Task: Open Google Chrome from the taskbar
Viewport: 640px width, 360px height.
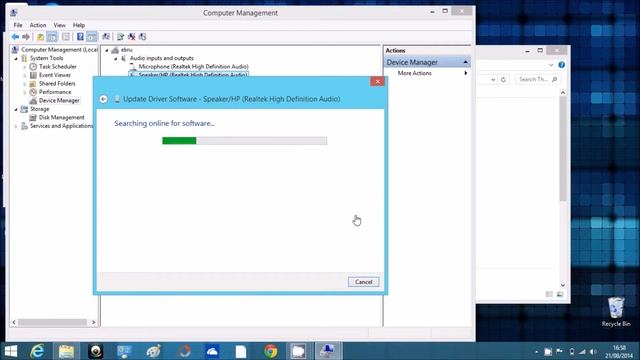Action: point(271,351)
